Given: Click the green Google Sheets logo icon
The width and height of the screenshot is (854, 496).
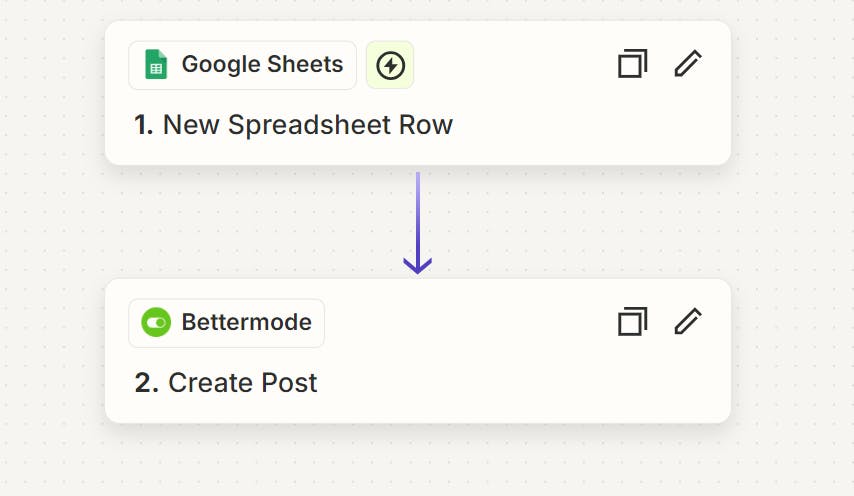Looking at the screenshot, I should click(x=155, y=65).
